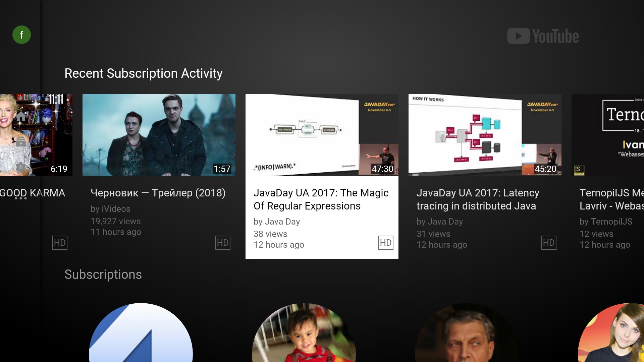Click the HD badge on GOOD KARMA card
The image size is (644, 362).
pyautogui.click(x=60, y=243)
